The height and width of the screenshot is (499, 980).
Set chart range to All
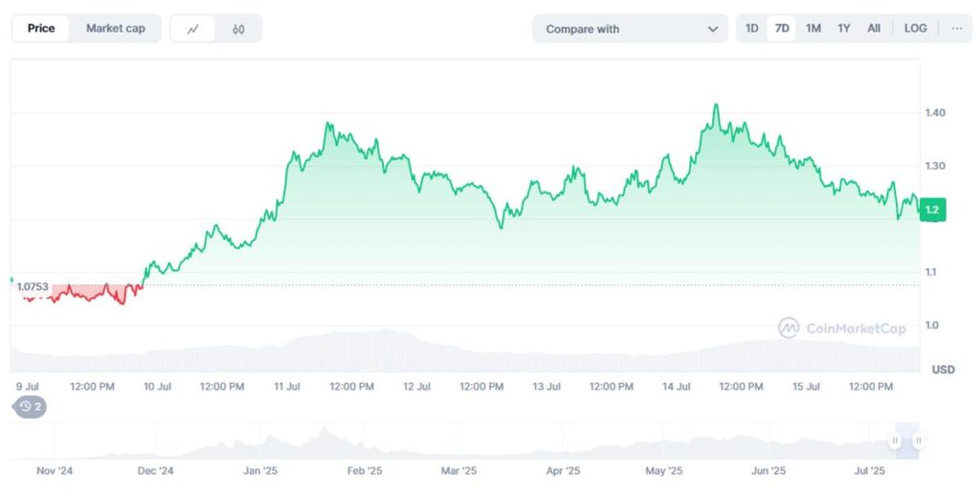pos(874,28)
